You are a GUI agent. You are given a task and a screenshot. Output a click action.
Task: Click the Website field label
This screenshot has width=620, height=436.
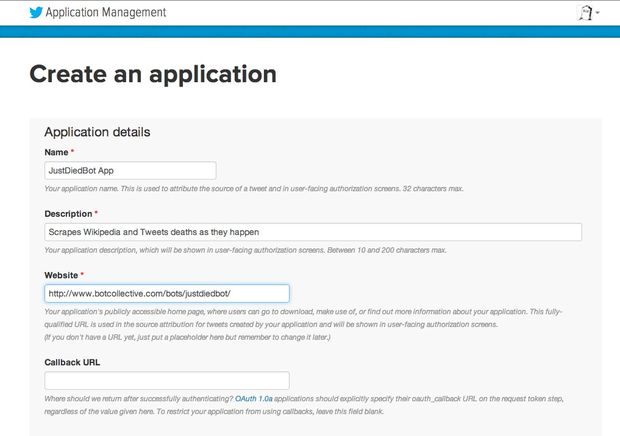pos(63,274)
